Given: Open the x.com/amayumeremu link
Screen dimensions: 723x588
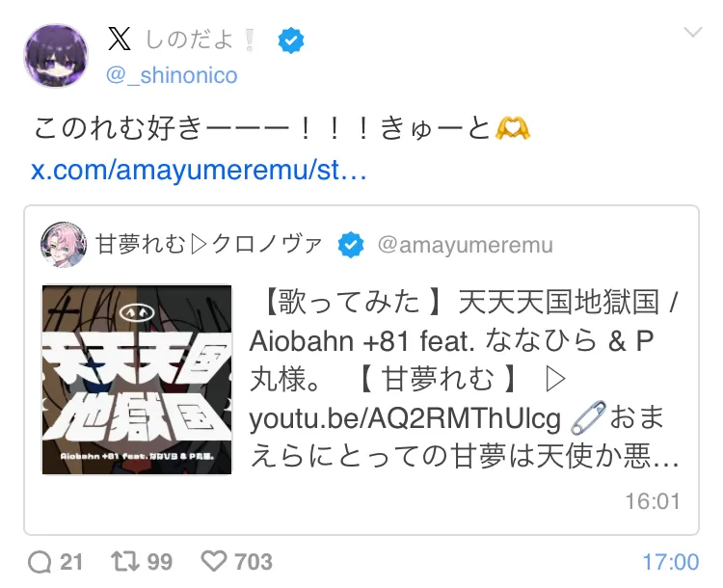Looking at the screenshot, I should 199,171.
